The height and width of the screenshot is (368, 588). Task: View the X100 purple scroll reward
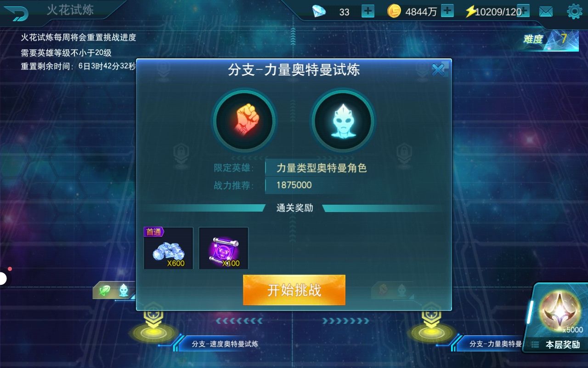click(x=224, y=248)
